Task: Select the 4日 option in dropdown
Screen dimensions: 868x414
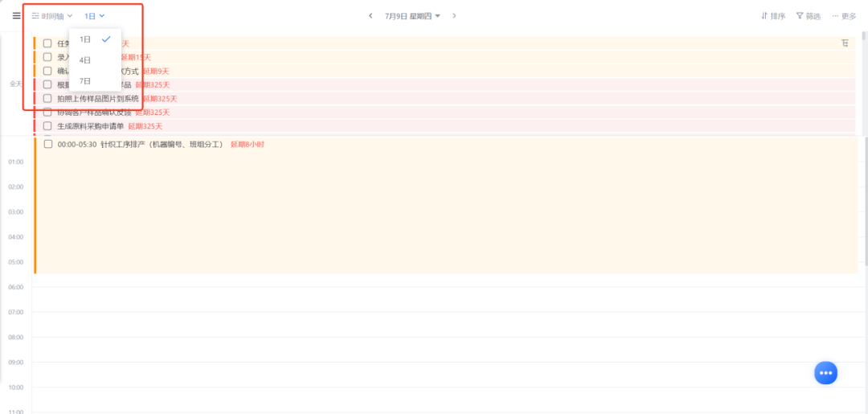Action: [x=95, y=59]
